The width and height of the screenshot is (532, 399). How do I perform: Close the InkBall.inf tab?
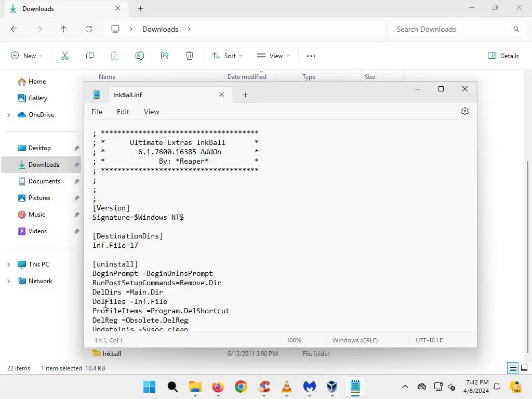click(x=221, y=95)
